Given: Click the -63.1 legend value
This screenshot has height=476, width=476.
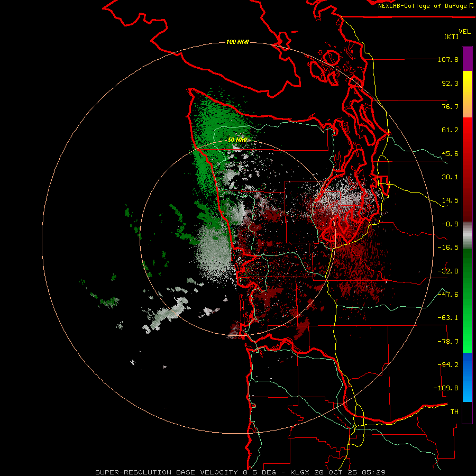Looking at the screenshot, I should click(448, 318).
